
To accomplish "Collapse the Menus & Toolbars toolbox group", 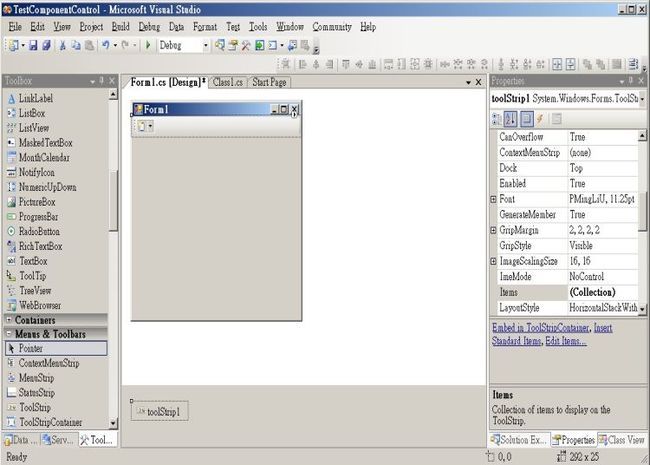I will tap(9, 334).
